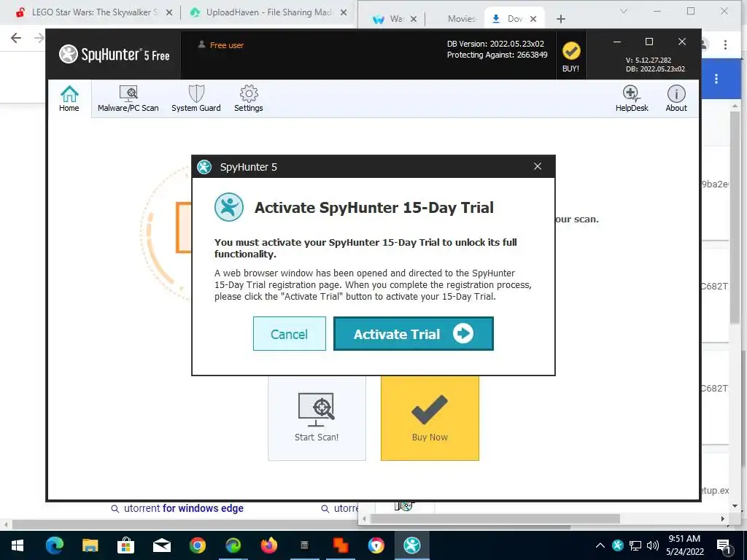This screenshot has height=560, width=747.
Task: Open Malware/PC Scan section
Action: click(x=128, y=98)
